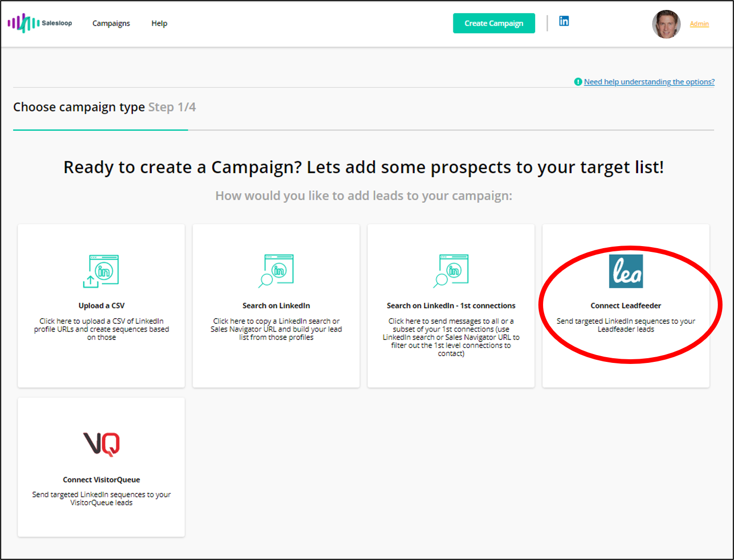The height and width of the screenshot is (560, 734).
Task: Click the teal Leadfeeder logo
Action: click(625, 271)
